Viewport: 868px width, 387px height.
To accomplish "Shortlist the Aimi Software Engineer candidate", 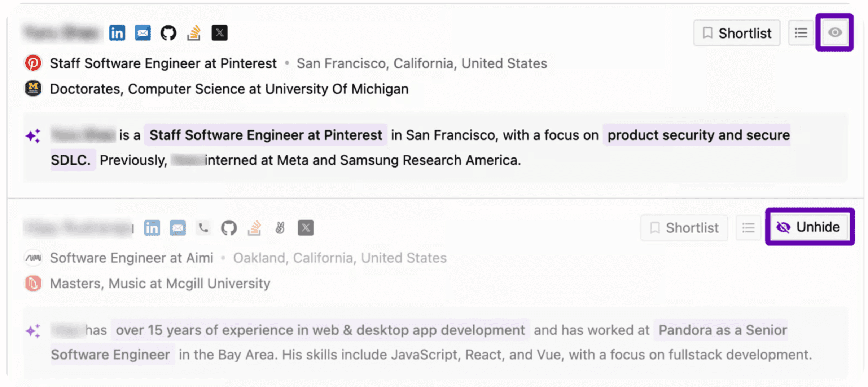I will pos(684,228).
